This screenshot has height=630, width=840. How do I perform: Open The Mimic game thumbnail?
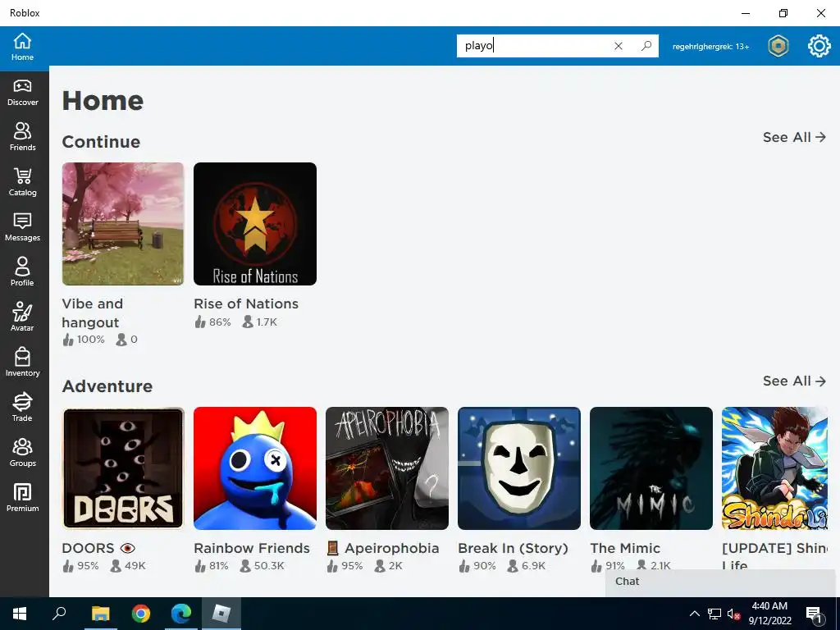pyautogui.click(x=651, y=468)
